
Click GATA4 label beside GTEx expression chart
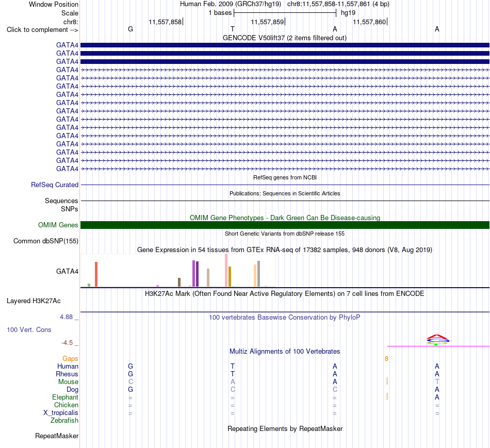[67, 271]
